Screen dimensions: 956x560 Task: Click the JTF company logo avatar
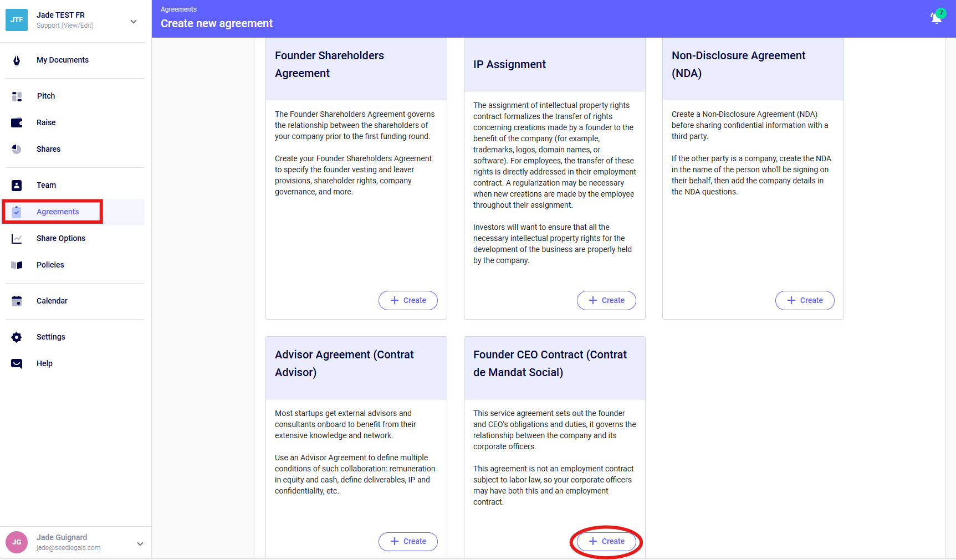pyautogui.click(x=17, y=20)
